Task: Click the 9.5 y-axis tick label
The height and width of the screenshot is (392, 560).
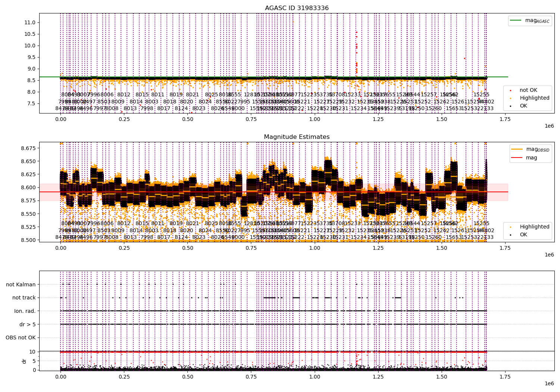Action: point(31,57)
